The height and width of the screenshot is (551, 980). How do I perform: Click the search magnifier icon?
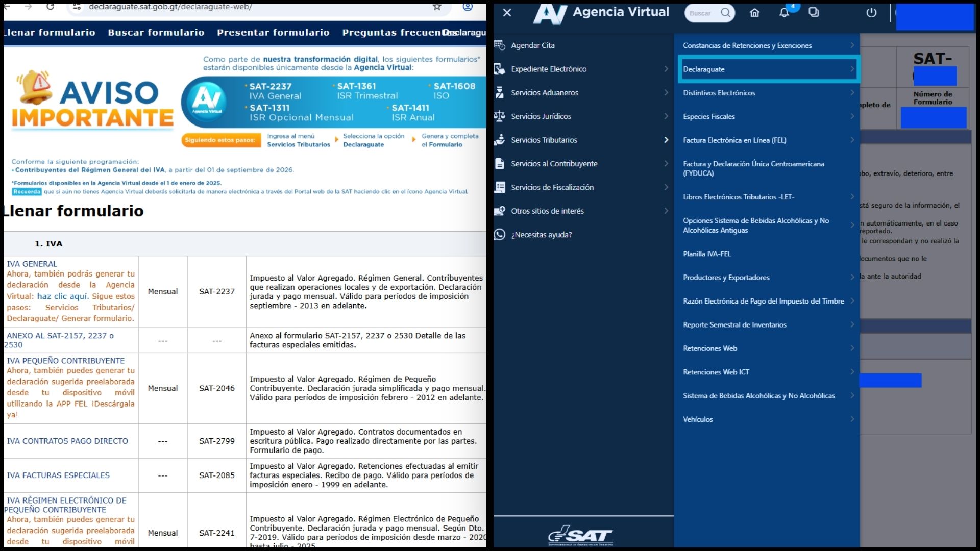(x=725, y=13)
